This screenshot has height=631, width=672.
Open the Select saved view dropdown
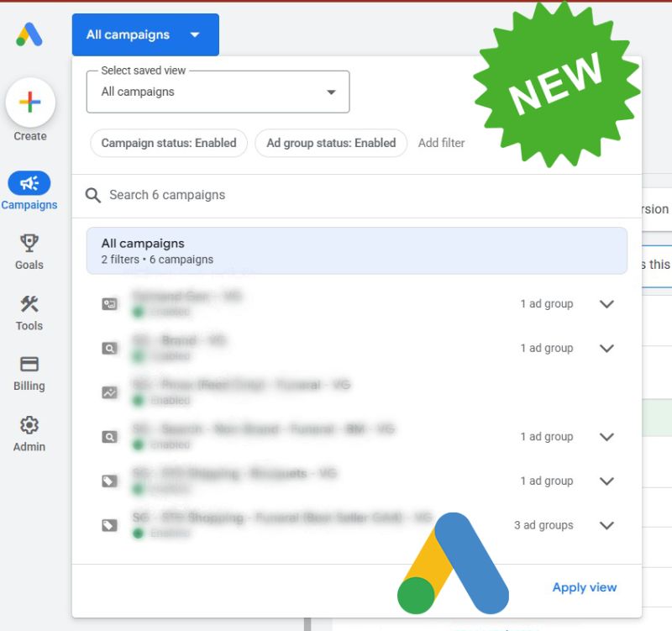218,92
